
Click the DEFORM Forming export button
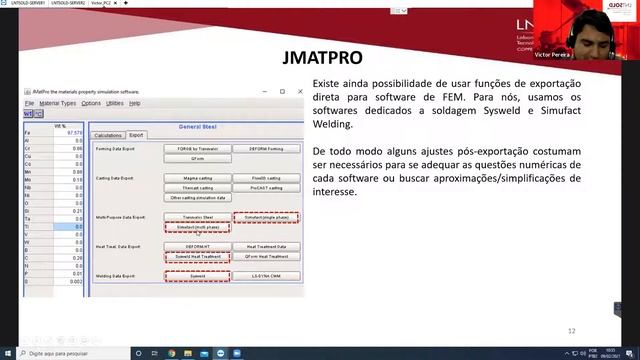coord(266,149)
